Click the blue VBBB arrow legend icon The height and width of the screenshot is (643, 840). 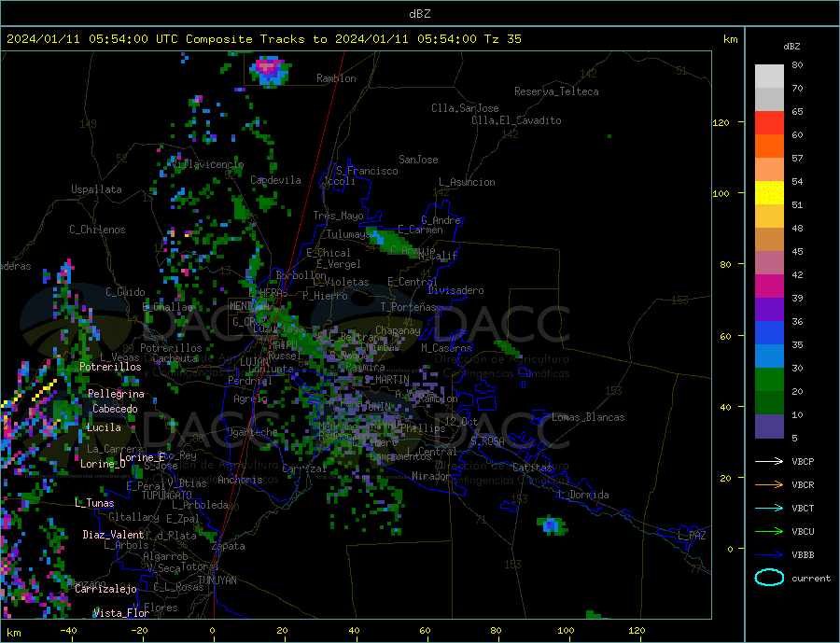pos(769,554)
